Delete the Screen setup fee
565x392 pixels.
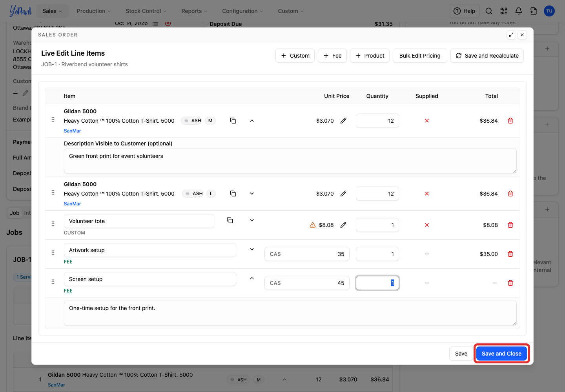[510, 283]
